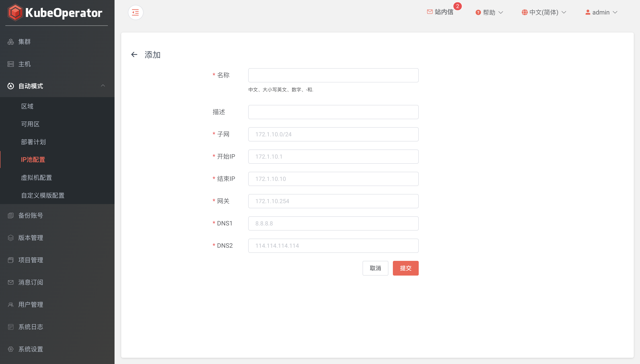
Task: Open 站内信 messages link
Action: tap(440, 12)
